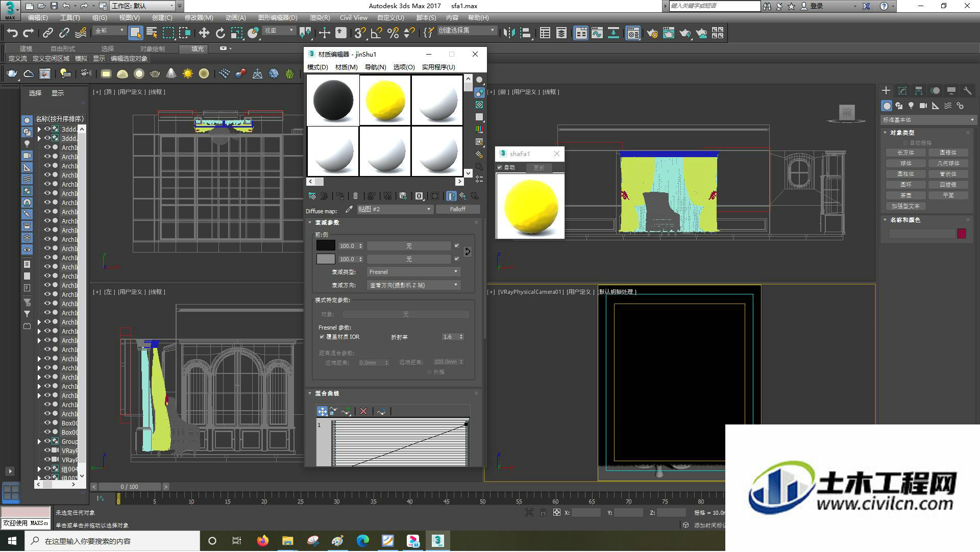Click 长方体 box creation button

906,153
